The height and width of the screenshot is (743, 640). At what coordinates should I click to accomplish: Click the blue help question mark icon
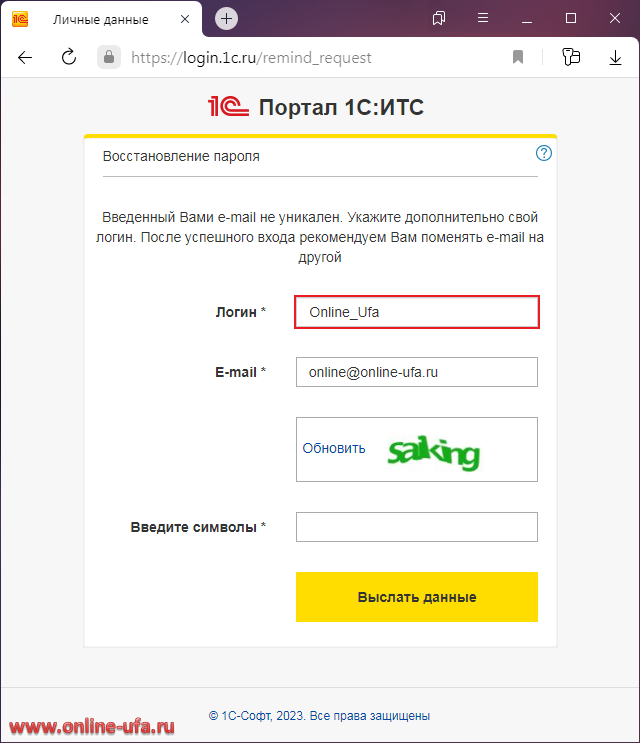(x=543, y=153)
